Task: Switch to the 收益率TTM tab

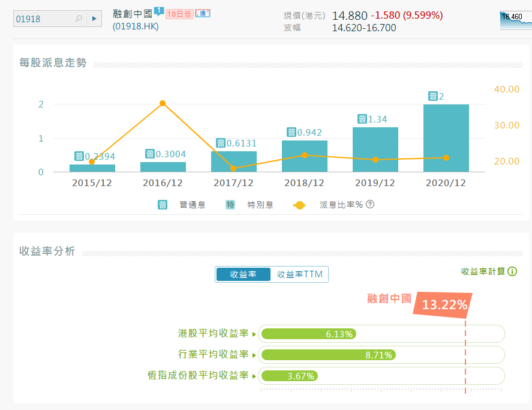Action: click(x=300, y=274)
